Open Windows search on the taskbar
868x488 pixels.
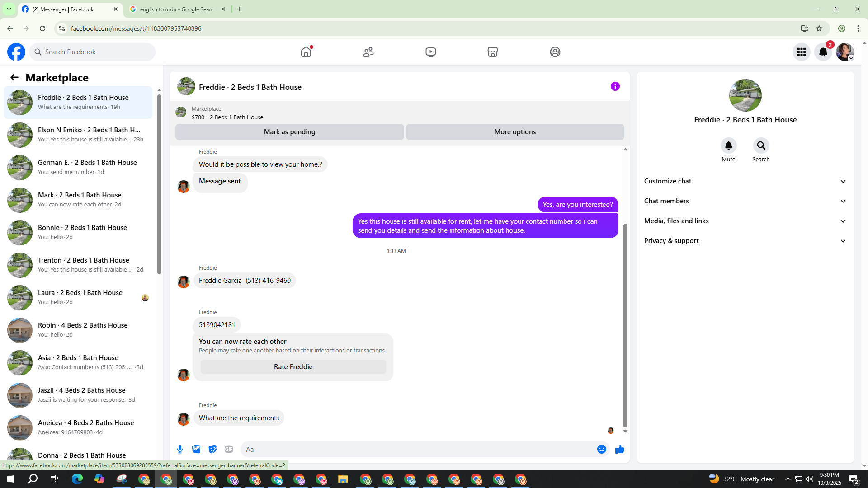tap(33, 479)
